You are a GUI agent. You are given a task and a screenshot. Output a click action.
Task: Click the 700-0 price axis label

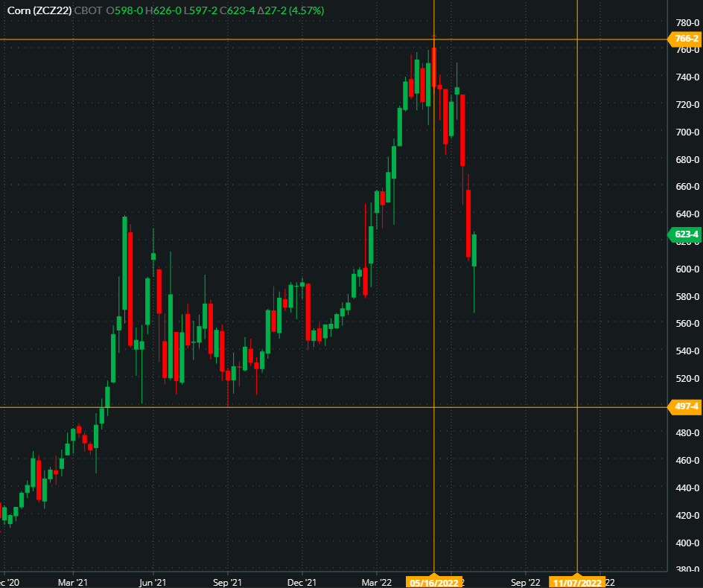coord(687,132)
